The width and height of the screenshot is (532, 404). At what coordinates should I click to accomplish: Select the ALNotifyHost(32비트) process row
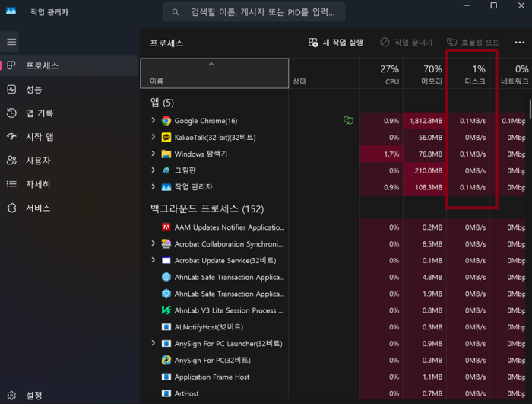click(333, 327)
